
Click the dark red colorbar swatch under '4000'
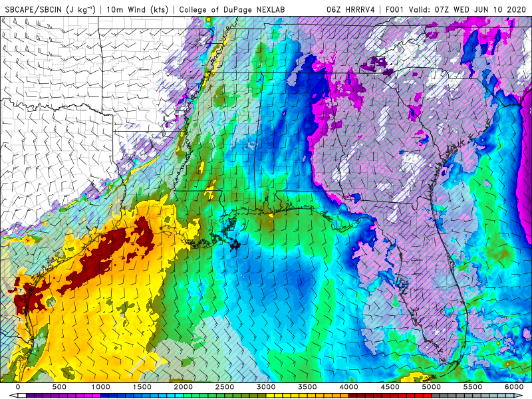tap(353, 396)
